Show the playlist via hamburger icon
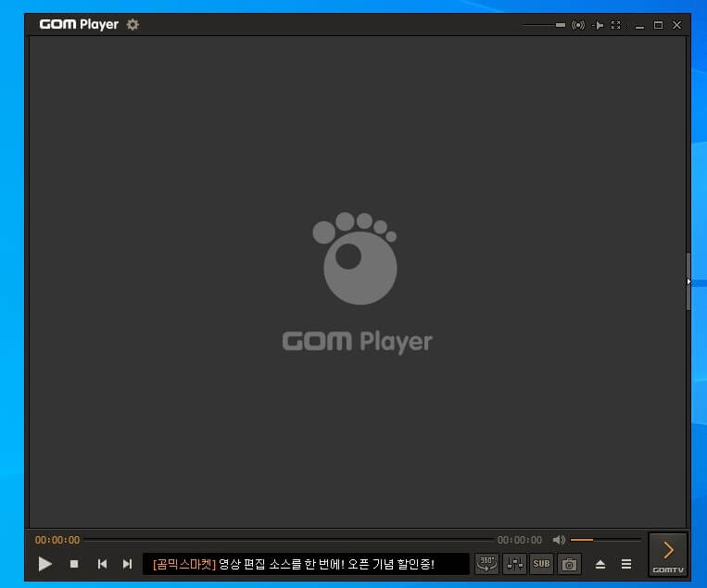This screenshot has height=588, width=707. coord(626,564)
